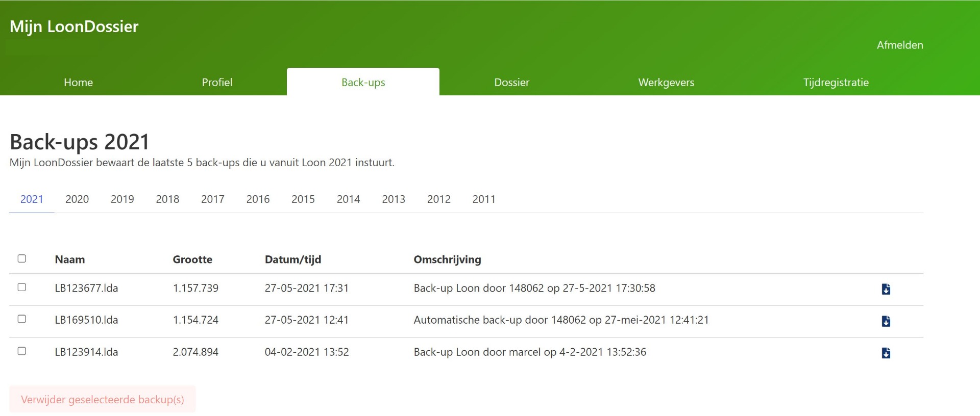Click the 'Automatische back-up door 148062' description
This screenshot has height=416, width=980.
[561, 320]
